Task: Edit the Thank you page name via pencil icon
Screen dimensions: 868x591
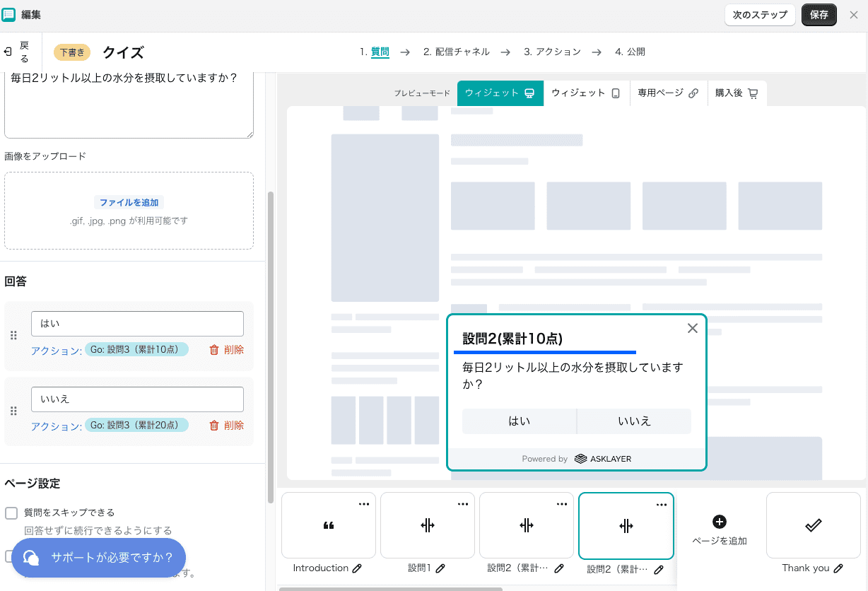Action: pos(840,568)
